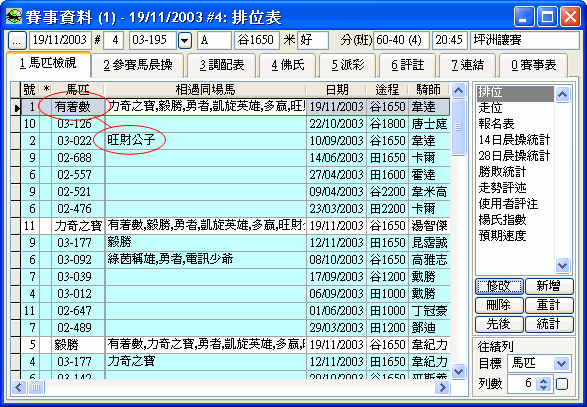The image size is (587, 407).
Task: Click the 刪除 button
Action: tap(499, 305)
